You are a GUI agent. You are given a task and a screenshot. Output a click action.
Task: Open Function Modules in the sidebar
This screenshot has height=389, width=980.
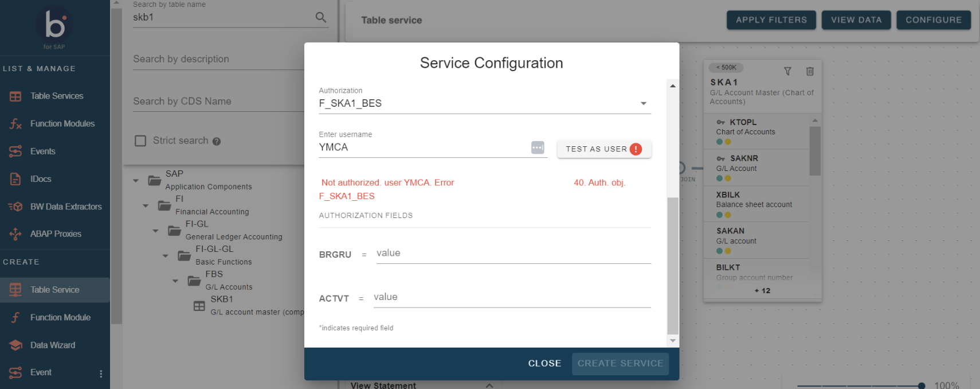coord(62,123)
